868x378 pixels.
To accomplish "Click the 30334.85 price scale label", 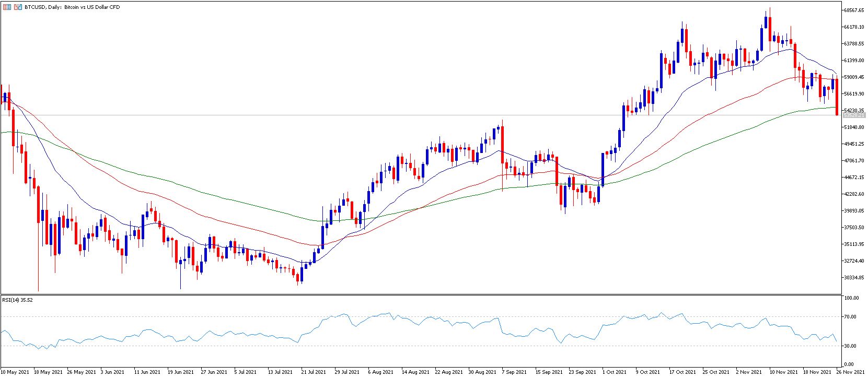I will click(x=853, y=277).
